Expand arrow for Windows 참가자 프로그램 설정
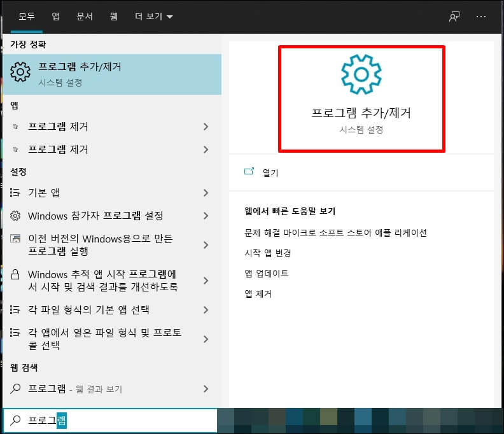 [206, 216]
